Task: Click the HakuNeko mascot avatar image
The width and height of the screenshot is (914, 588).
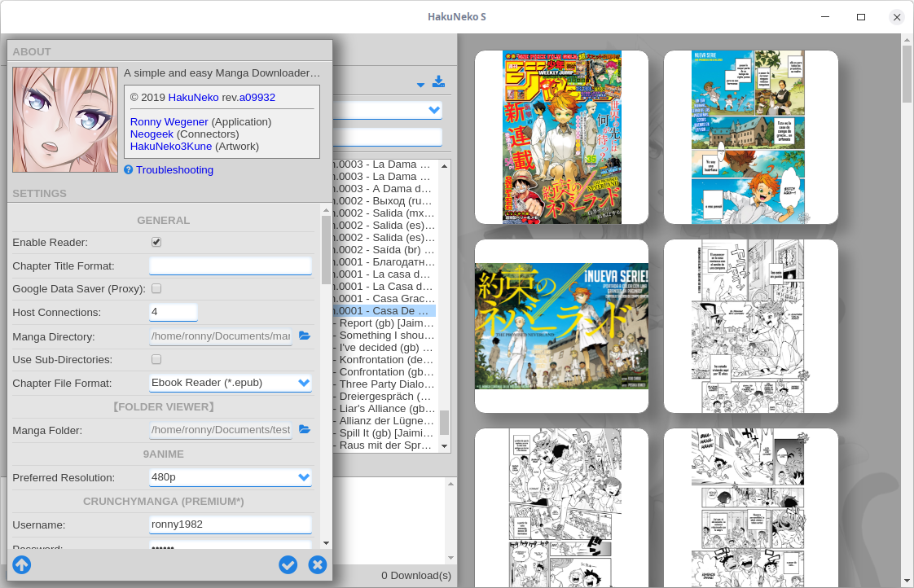Action: pos(65,120)
